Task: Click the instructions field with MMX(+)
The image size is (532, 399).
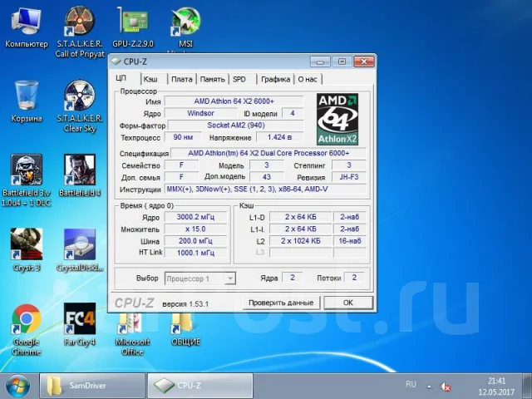Action: 266,190
